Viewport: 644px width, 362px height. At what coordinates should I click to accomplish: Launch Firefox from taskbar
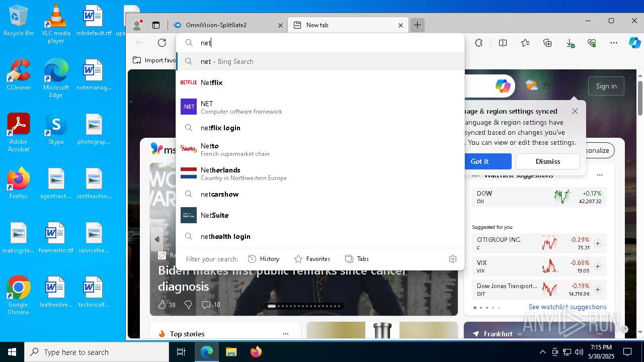[x=256, y=352]
